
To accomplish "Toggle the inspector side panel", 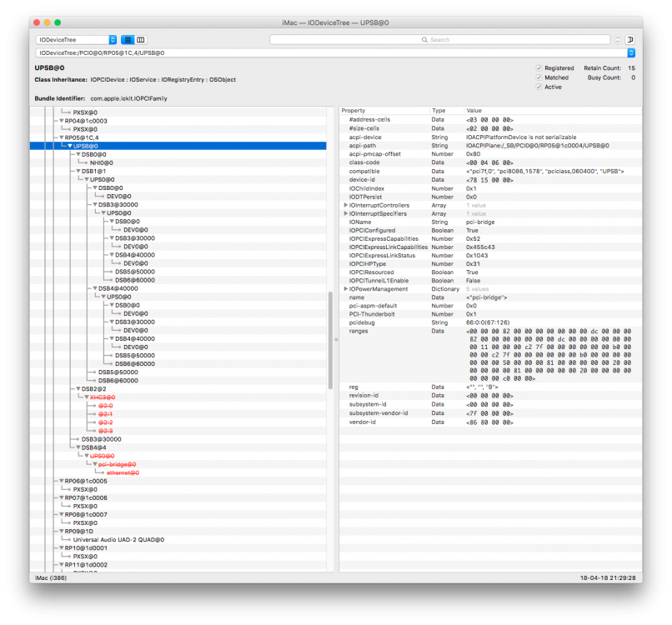I will (x=629, y=40).
